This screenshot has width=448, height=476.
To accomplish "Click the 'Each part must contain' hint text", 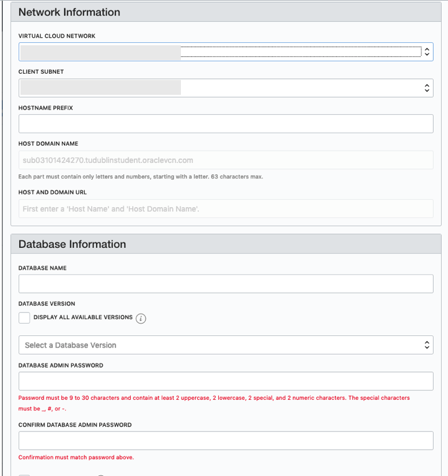I will pyautogui.click(x=141, y=177).
